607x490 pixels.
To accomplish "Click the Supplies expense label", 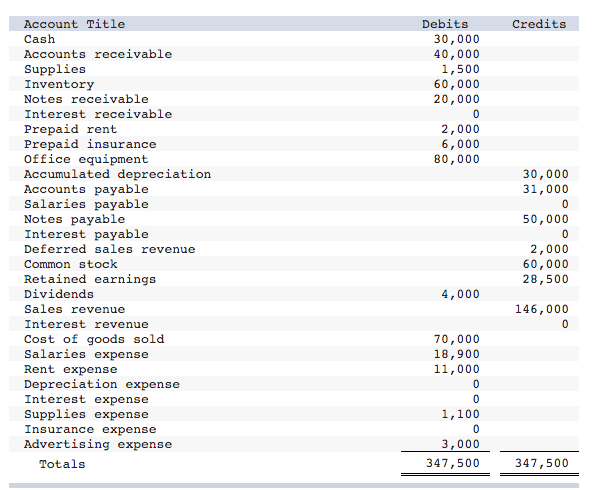I will click(x=86, y=415).
